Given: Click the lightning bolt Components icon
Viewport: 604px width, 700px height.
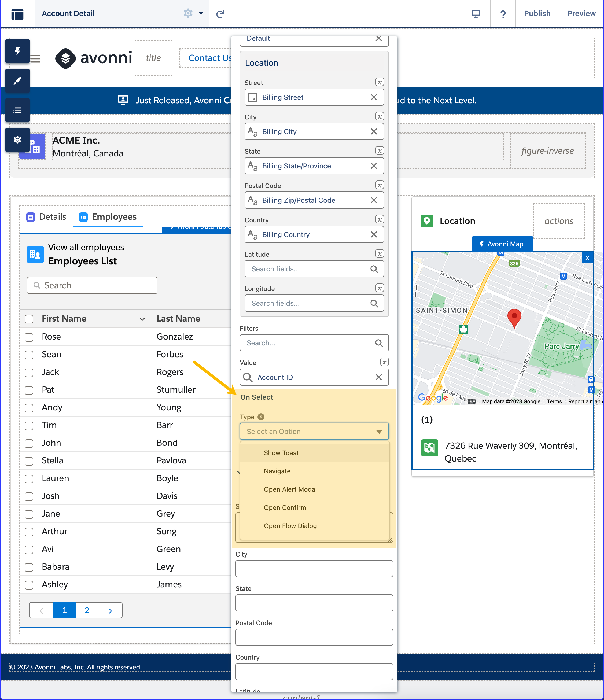Looking at the screenshot, I should click(x=17, y=51).
